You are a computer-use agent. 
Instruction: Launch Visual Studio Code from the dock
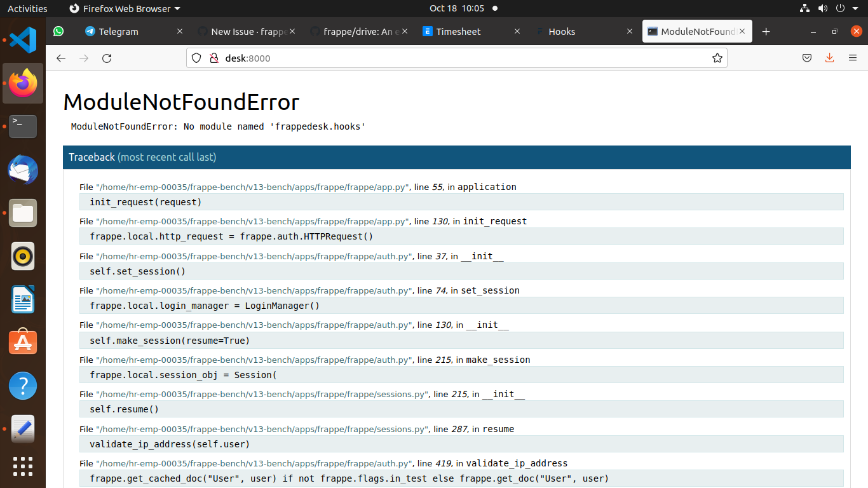(22, 39)
